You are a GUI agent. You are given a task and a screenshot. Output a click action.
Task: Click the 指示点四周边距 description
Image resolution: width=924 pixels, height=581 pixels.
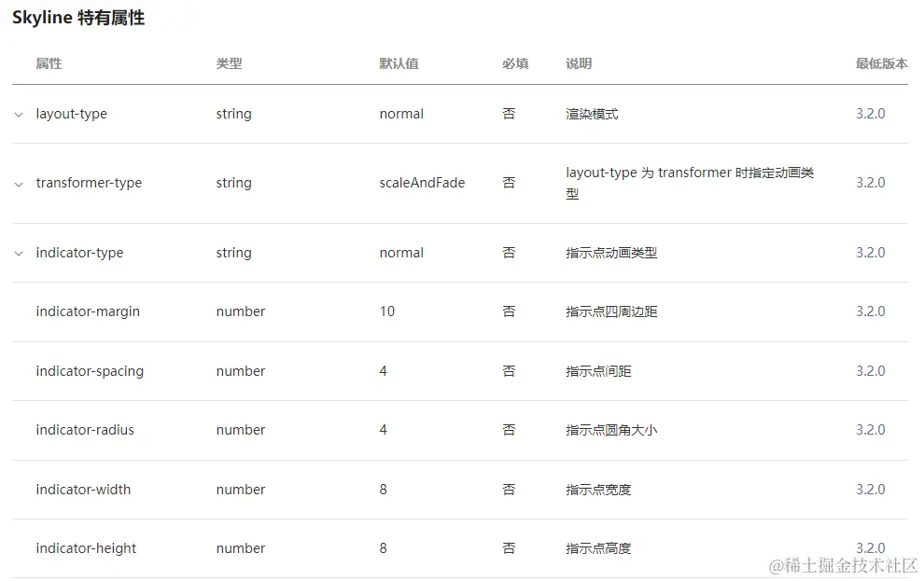pyautogui.click(x=611, y=311)
